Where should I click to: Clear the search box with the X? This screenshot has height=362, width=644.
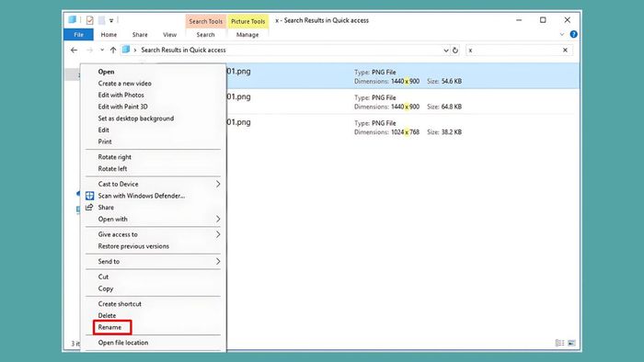click(565, 50)
